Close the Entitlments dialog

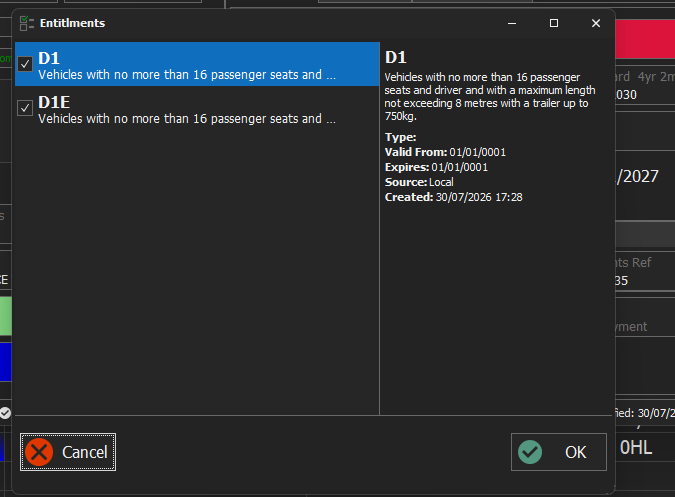tap(596, 23)
